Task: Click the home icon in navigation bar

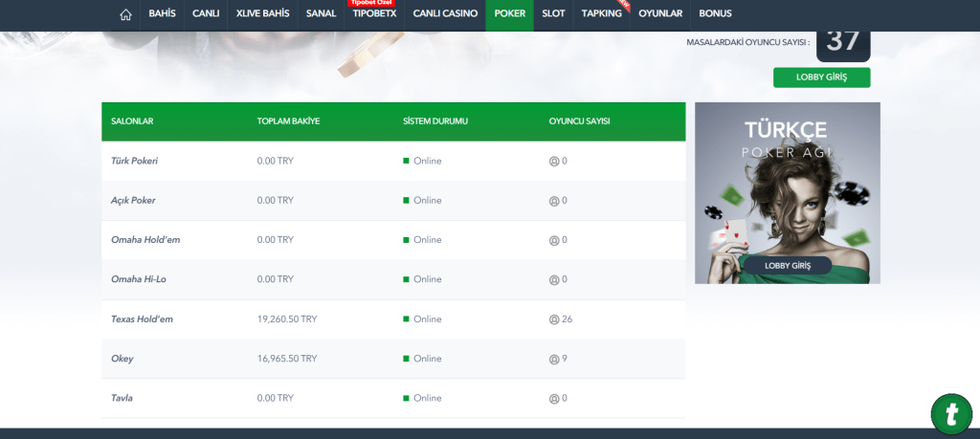Action: [x=125, y=14]
